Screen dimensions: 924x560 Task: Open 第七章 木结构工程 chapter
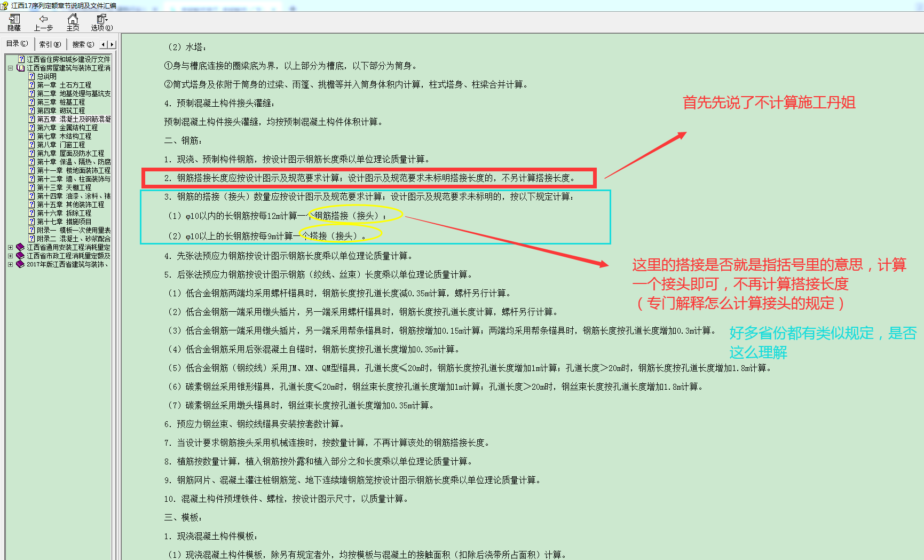point(64,136)
